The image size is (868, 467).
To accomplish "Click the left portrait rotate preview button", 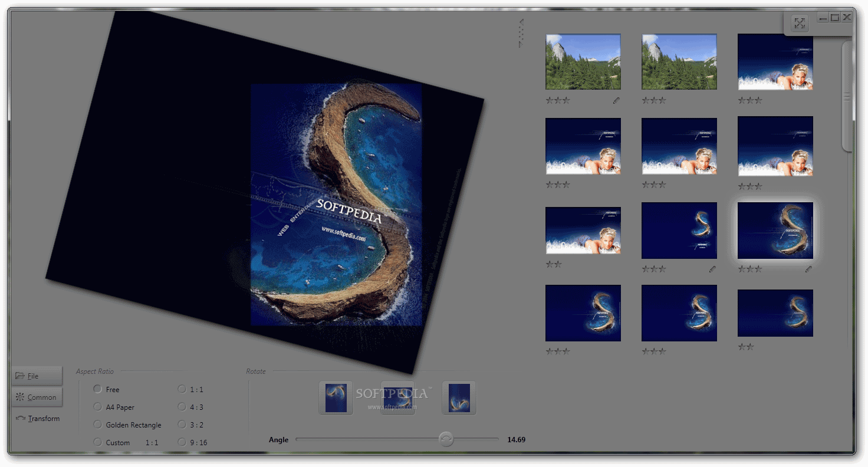I will [x=336, y=397].
